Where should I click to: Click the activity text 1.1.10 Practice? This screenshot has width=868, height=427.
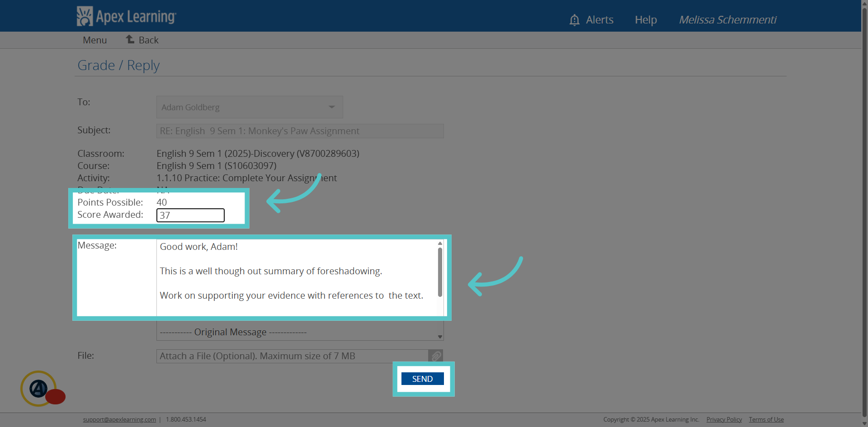coord(246,178)
